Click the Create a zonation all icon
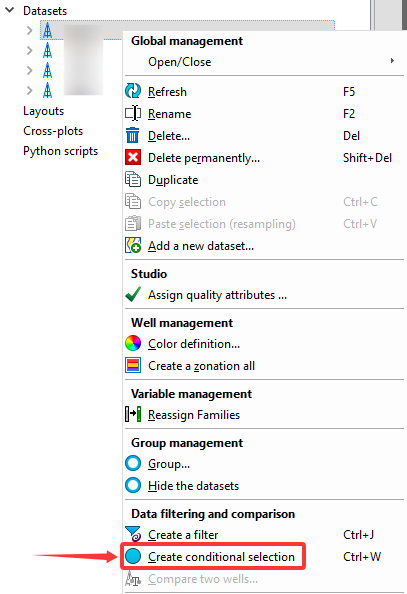407x594 pixels. (x=133, y=365)
